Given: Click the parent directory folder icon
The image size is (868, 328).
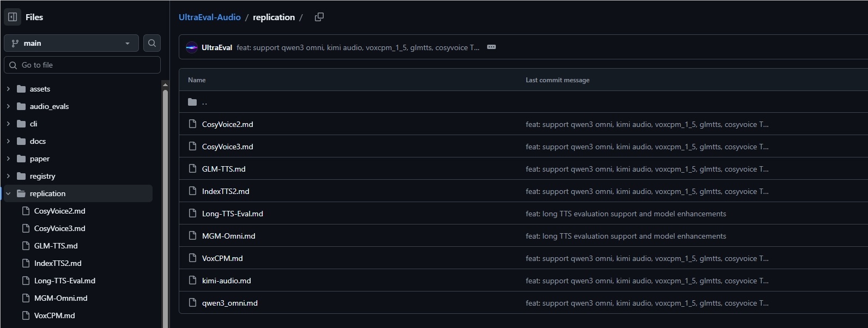Looking at the screenshot, I should [x=192, y=102].
